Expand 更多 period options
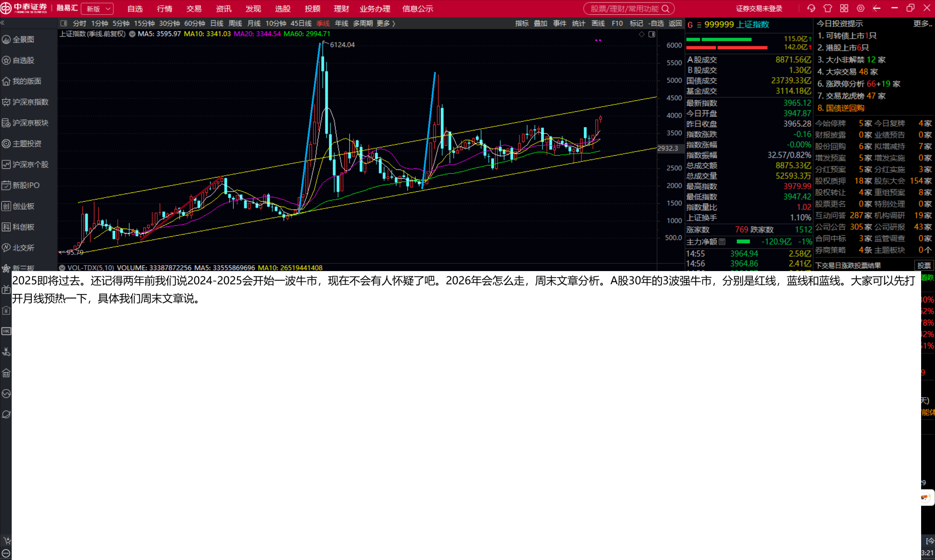This screenshot has height=560, width=935. pyautogui.click(x=385, y=23)
